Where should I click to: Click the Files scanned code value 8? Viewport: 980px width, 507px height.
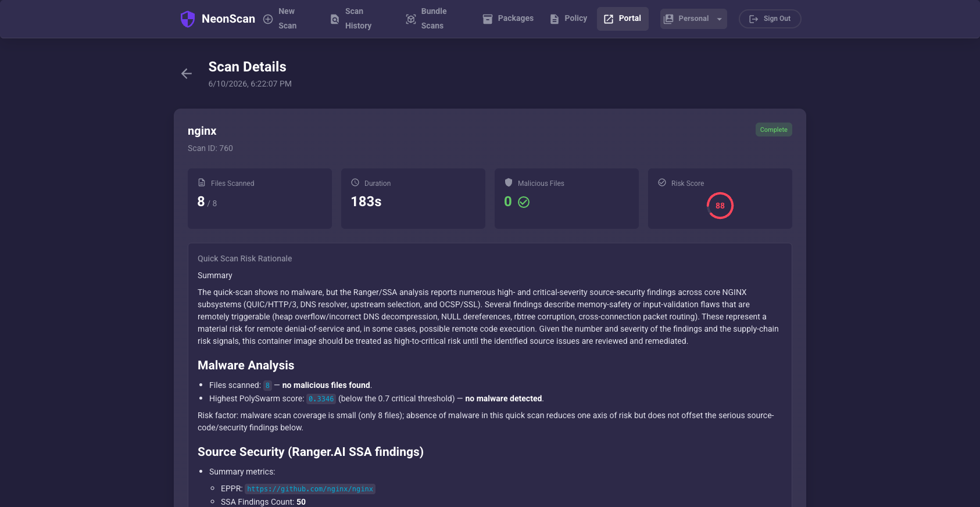(x=267, y=385)
